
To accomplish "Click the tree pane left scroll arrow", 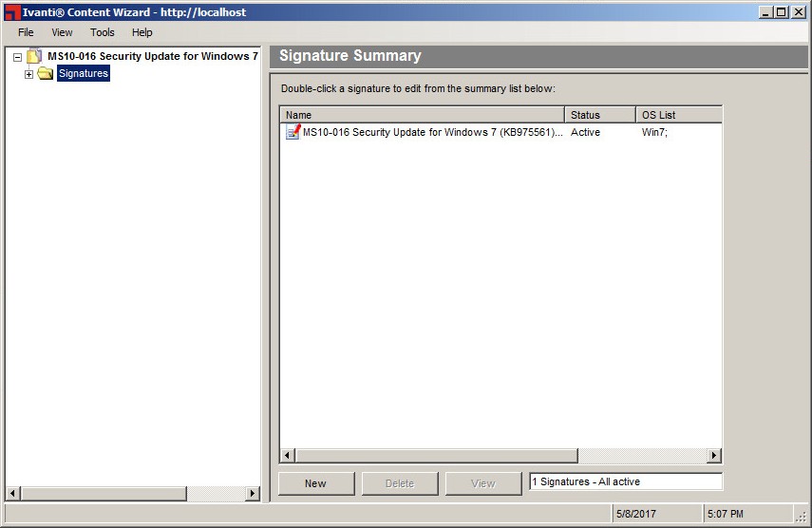I will point(13,493).
